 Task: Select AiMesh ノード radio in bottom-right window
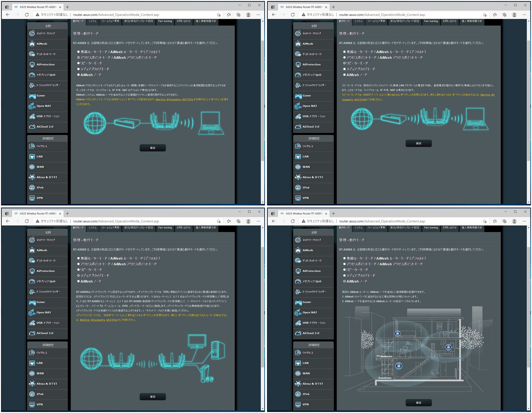(344, 281)
